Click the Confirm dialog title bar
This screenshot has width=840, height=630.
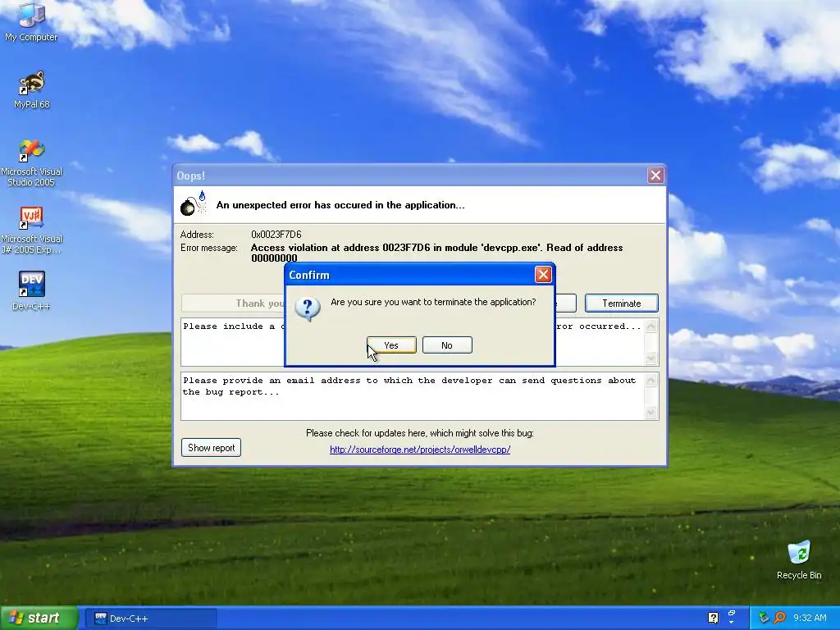pyautogui.click(x=410, y=275)
